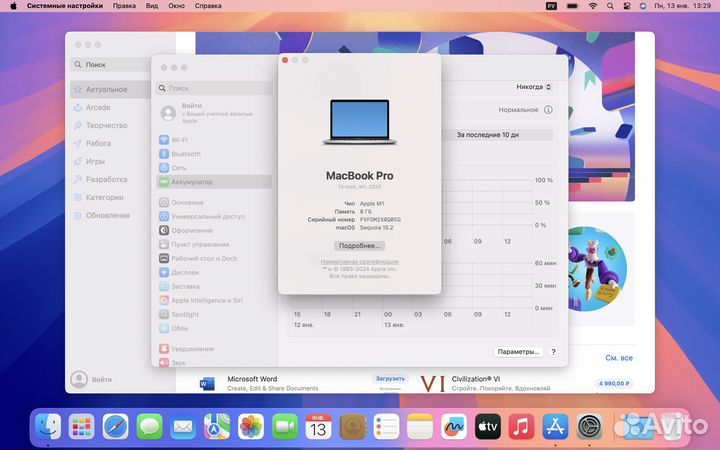This screenshot has width=720, height=450.
Task: Open the Никогда dropdown
Action: 533,87
